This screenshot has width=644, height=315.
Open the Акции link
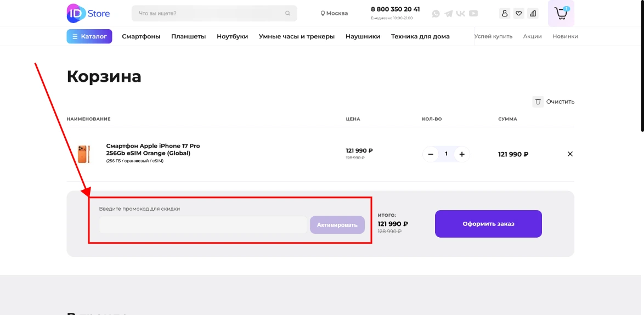(x=532, y=36)
